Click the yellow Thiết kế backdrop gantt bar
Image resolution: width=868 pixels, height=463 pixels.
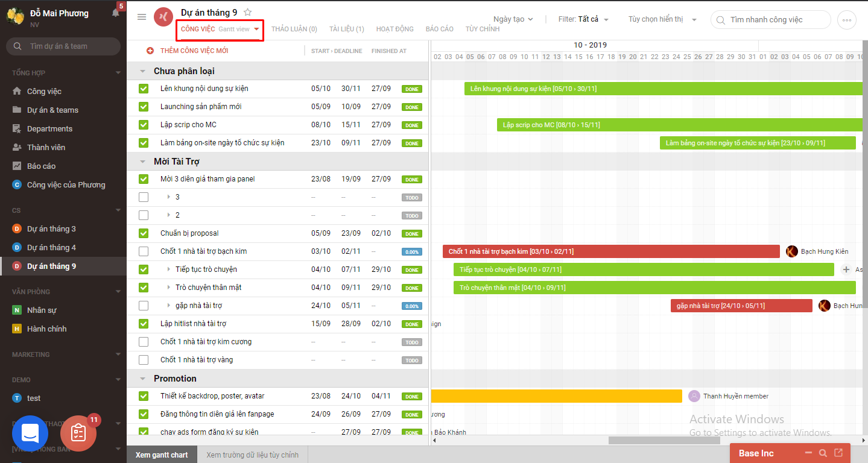tap(556, 396)
